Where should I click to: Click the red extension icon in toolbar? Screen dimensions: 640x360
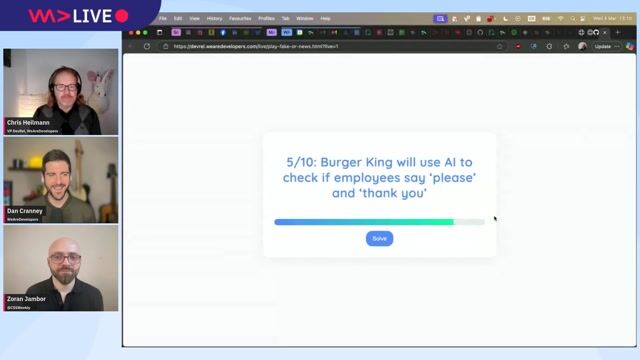pos(518,47)
